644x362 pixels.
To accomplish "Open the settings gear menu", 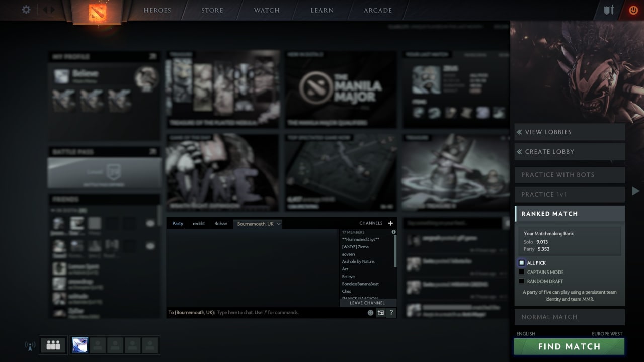I will (x=26, y=10).
